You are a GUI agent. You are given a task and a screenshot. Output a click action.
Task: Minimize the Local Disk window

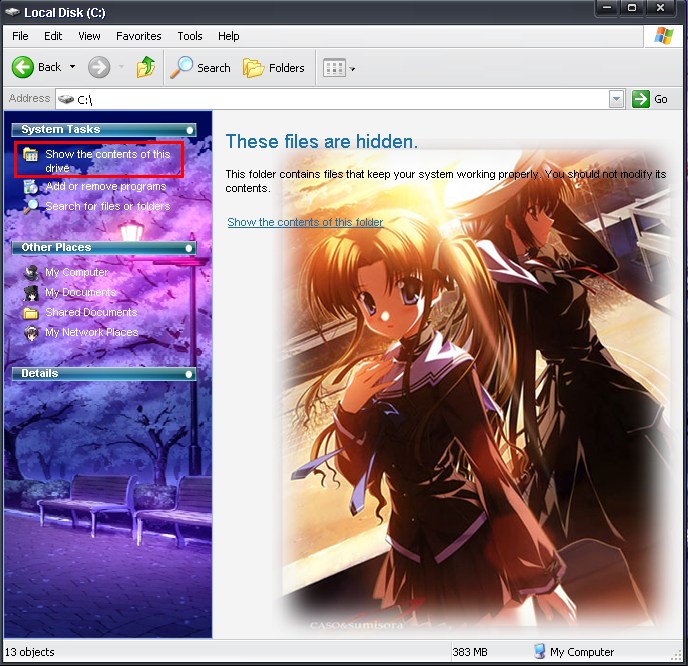point(607,8)
